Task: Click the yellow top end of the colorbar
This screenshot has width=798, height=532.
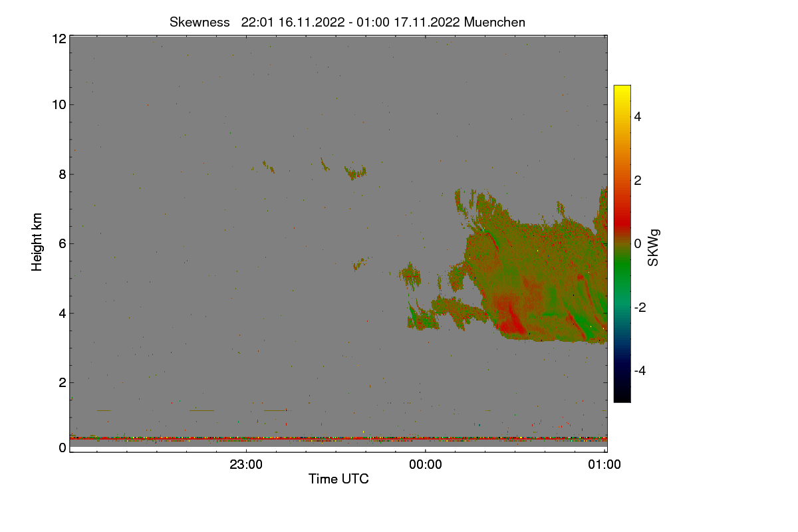Action: (x=622, y=90)
